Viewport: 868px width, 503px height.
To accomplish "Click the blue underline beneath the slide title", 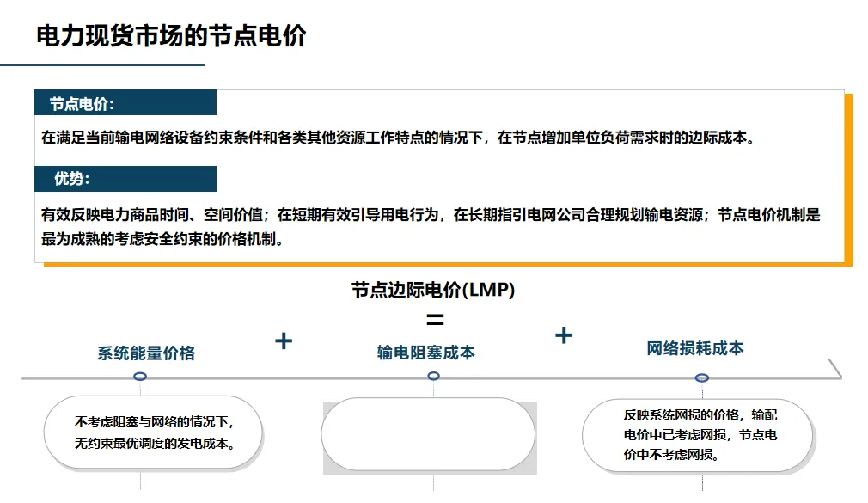I will coord(102,65).
